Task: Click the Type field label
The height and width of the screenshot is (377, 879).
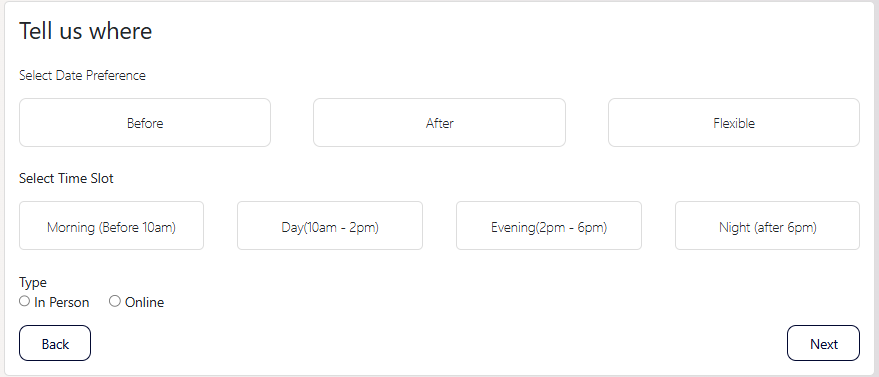Action: tap(33, 282)
